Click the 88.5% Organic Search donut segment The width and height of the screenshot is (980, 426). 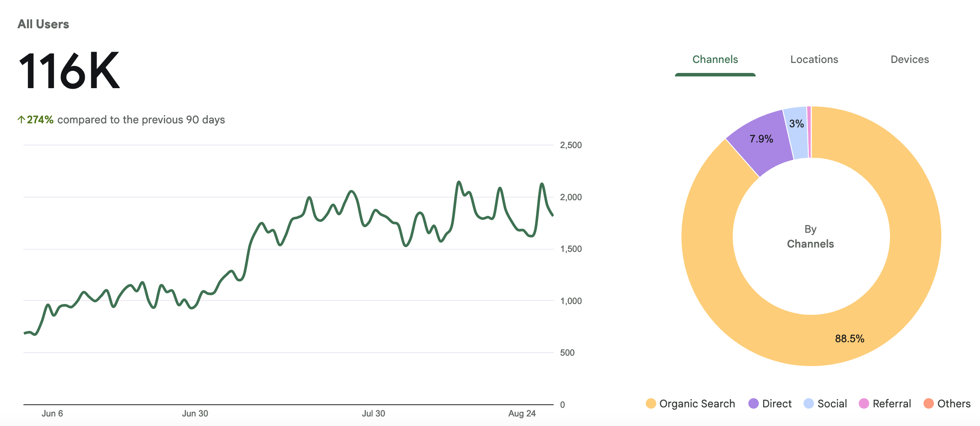pos(850,339)
